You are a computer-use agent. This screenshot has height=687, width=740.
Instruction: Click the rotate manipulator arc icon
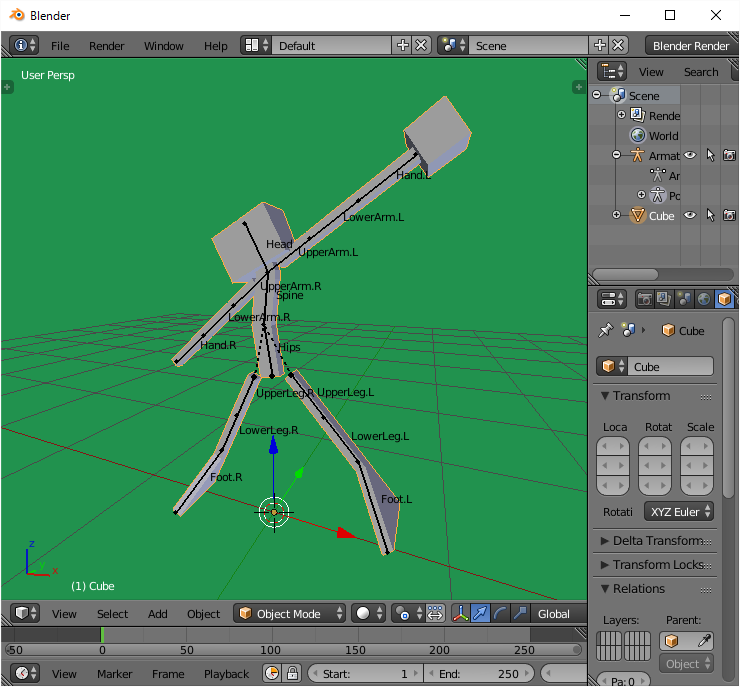coord(500,614)
